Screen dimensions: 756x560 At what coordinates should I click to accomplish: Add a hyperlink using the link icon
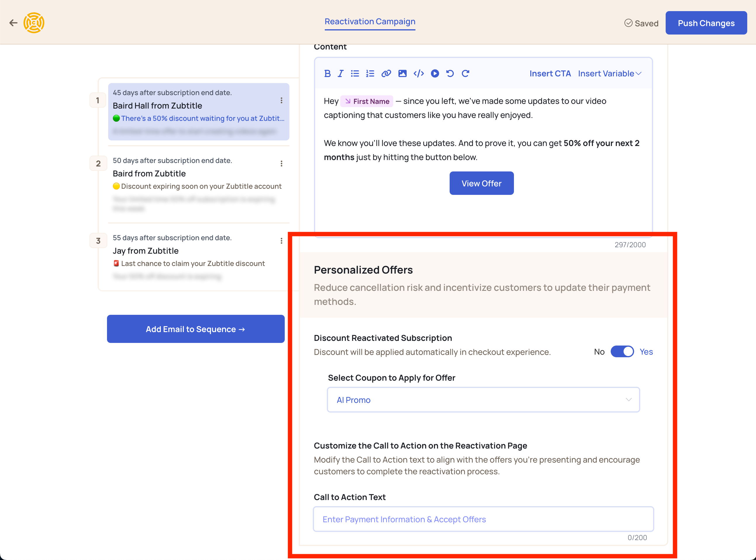coord(386,73)
